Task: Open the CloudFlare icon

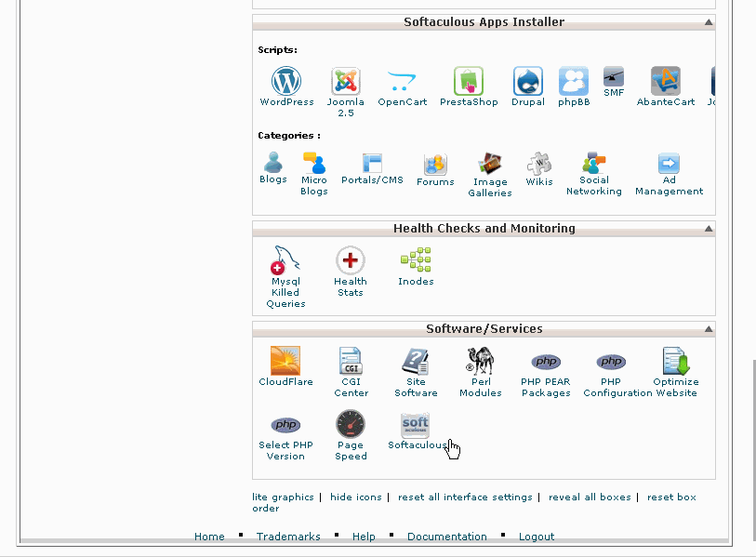Action: [285, 360]
